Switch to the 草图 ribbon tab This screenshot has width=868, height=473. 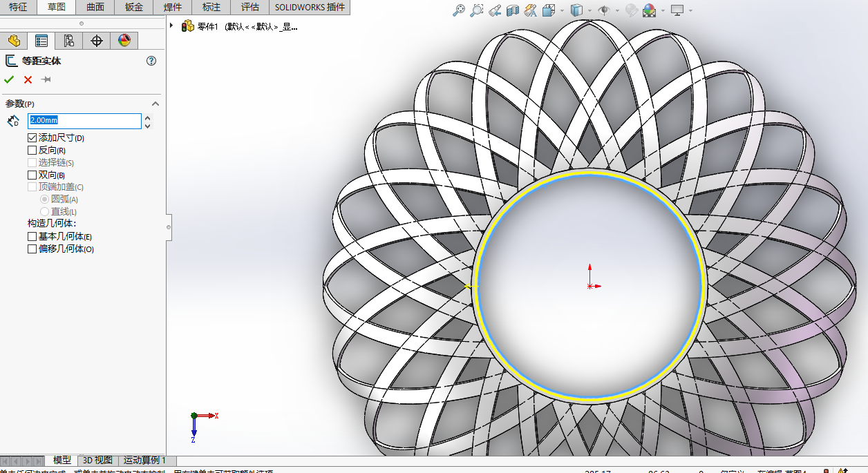pyautogui.click(x=57, y=7)
